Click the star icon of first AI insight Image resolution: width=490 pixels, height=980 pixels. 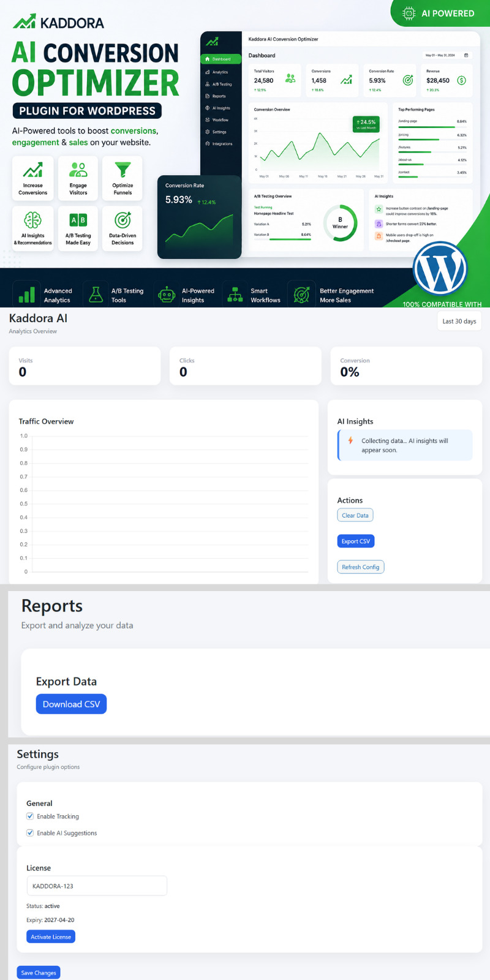[379, 209]
